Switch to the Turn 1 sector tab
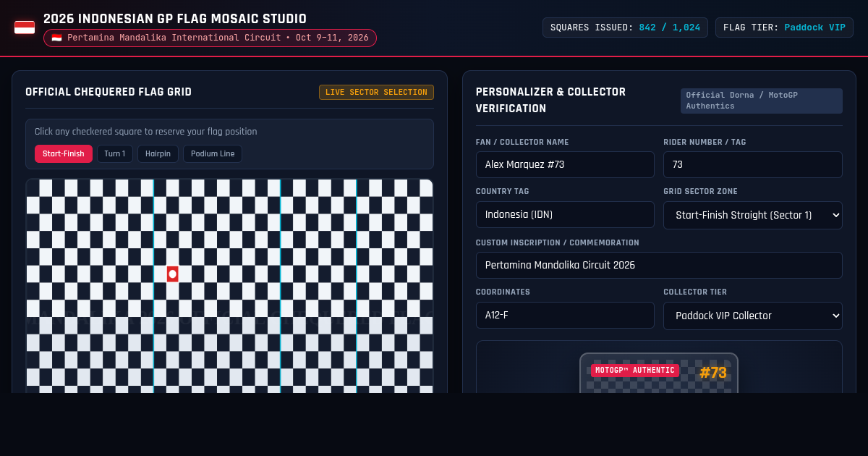The height and width of the screenshot is (456, 868). pyautogui.click(x=115, y=153)
